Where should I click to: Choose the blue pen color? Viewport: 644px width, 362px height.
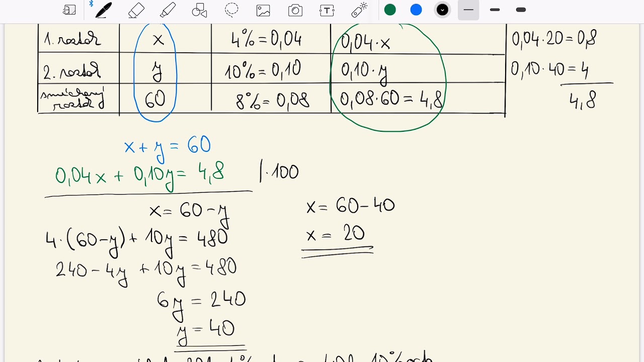[x=416, y=10]
